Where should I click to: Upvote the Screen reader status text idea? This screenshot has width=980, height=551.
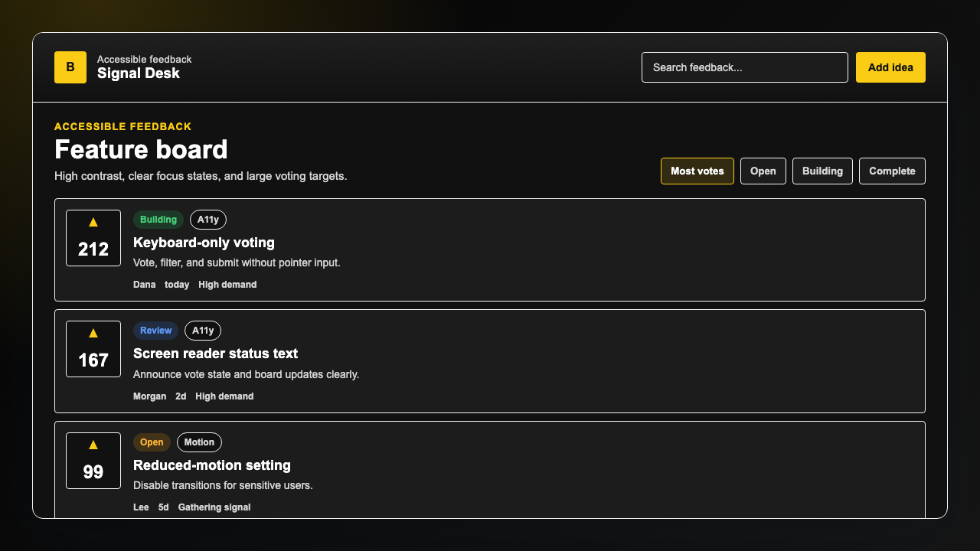tap(93, 349)
